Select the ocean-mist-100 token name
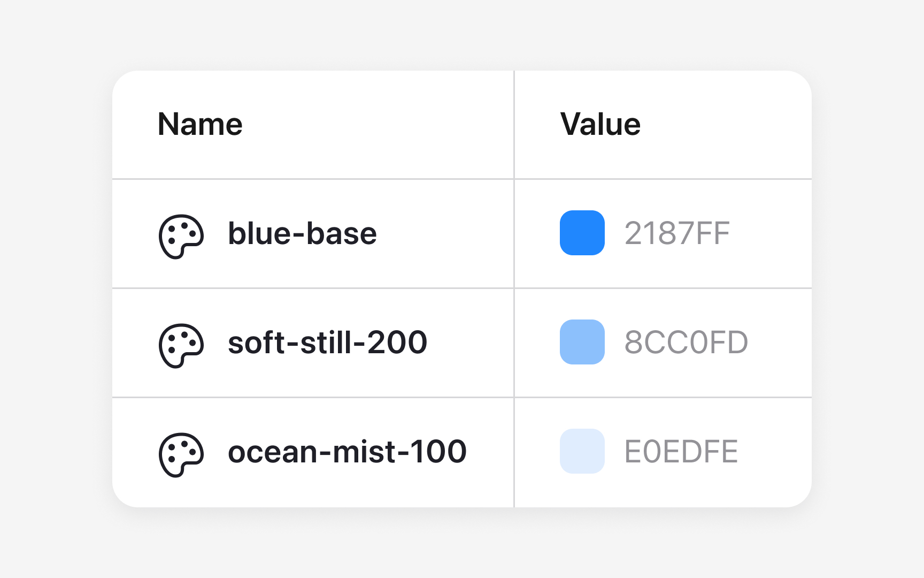The height and width of the screenshot is (578, 924). point(347,452)
